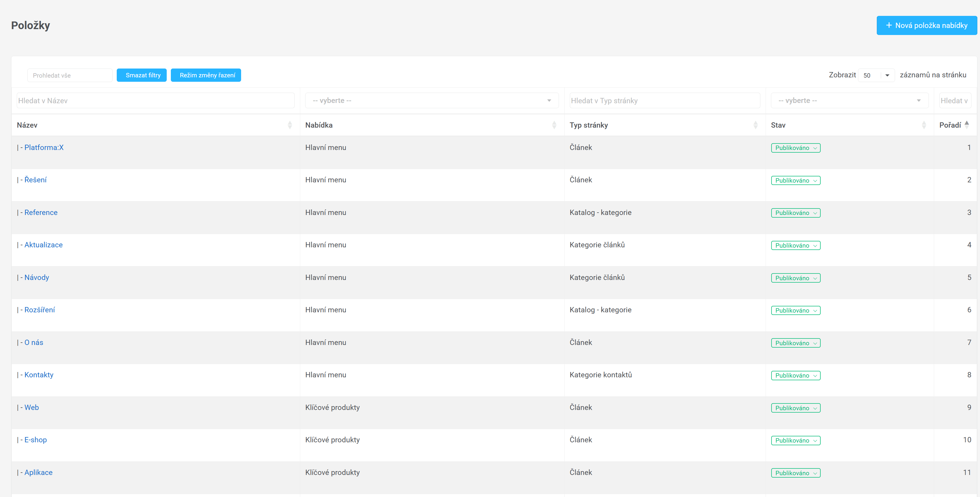Image resolution: width=980 pixels, height=497 pixels.
Task: Open Publikováno status dropdown for Kontakty
Action: (x=795, y=376)
